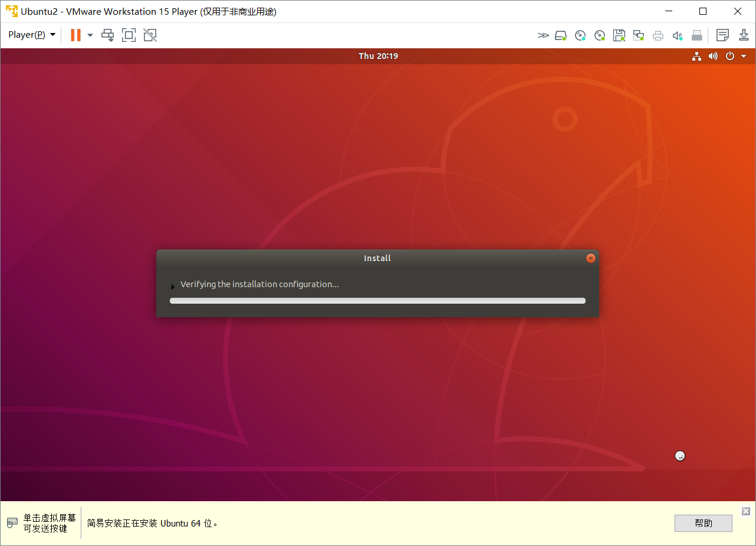Expand installation details disclosure triangle
This screenshot has height=546, width=756.
click(173, 287)
